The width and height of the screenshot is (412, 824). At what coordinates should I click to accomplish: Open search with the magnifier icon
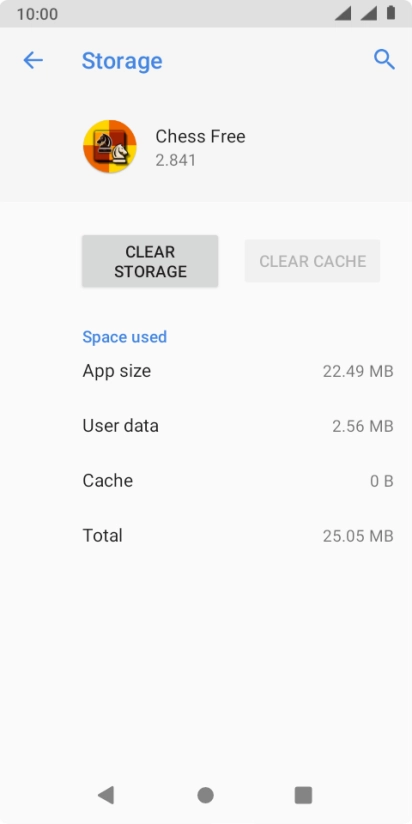[x=384, y=60]
